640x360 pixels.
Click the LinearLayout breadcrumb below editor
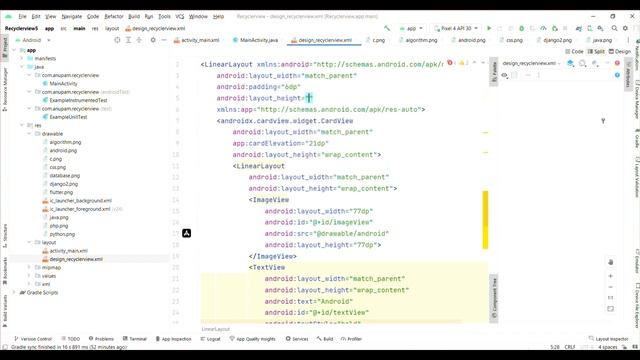216,329
